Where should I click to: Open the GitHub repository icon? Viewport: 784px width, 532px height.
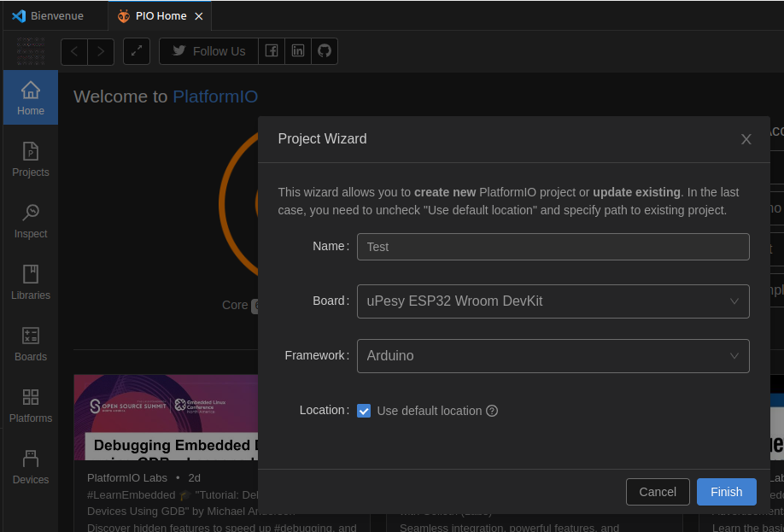click(x=325, y=51)
